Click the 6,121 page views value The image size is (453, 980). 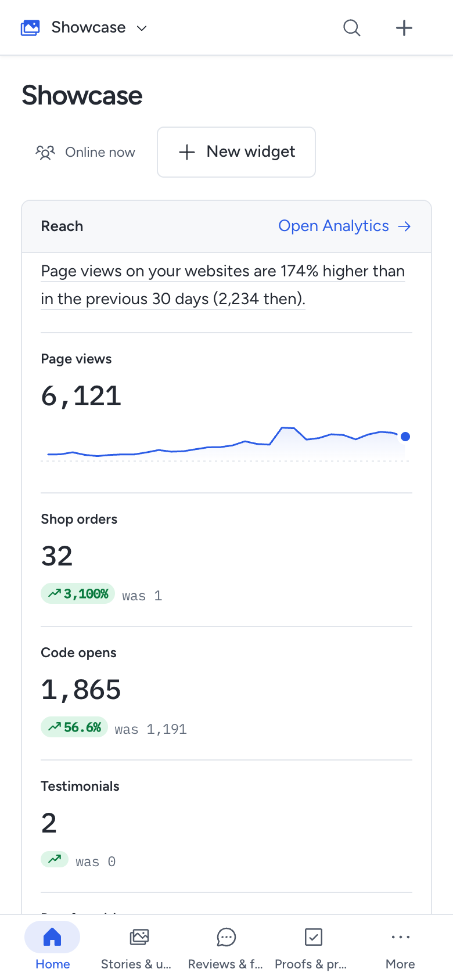point(81,397)
